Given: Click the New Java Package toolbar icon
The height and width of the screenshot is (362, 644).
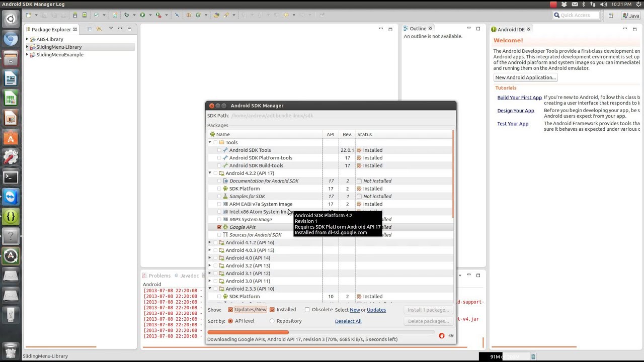Looking at the screenshot, I should tap(189, 15).
